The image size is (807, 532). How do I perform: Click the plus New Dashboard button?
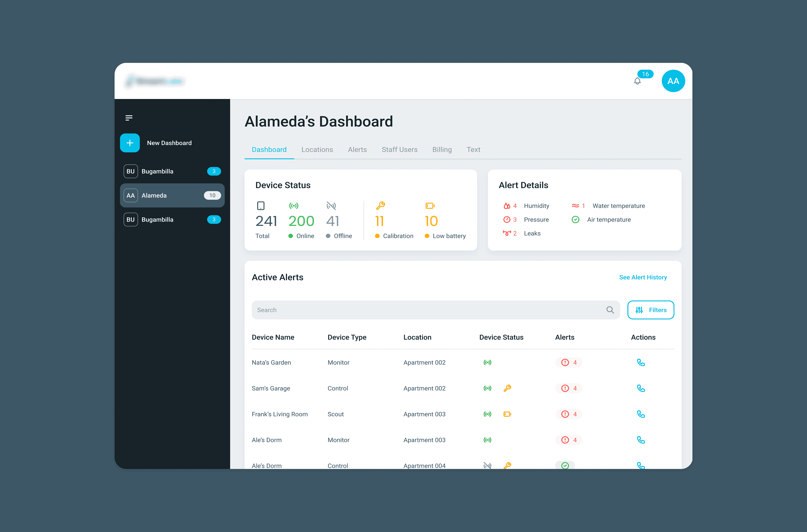[x=130, y=143]
